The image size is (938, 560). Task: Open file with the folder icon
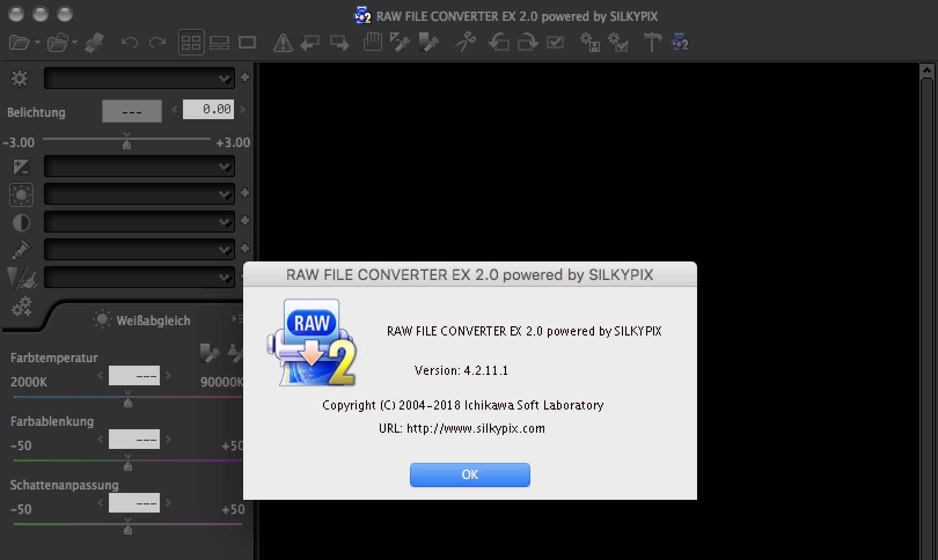click(19, 43)
